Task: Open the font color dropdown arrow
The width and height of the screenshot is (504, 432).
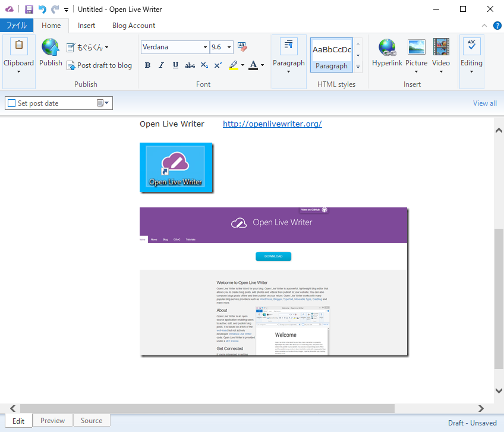Action: [263, 65]
